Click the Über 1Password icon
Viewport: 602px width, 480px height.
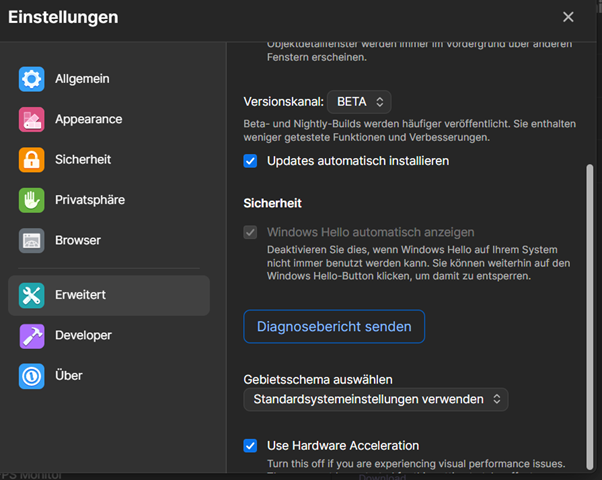pos(32,376)
